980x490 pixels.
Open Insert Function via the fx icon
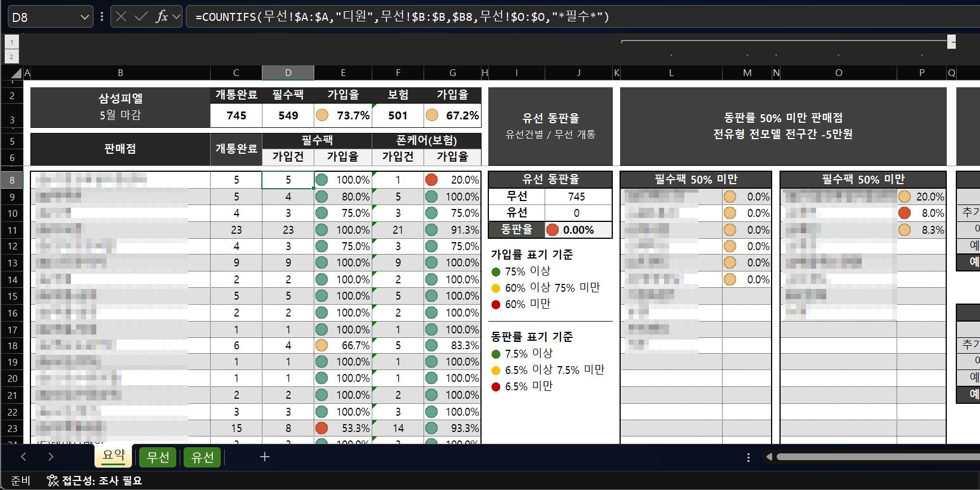[x=162, y=17]
